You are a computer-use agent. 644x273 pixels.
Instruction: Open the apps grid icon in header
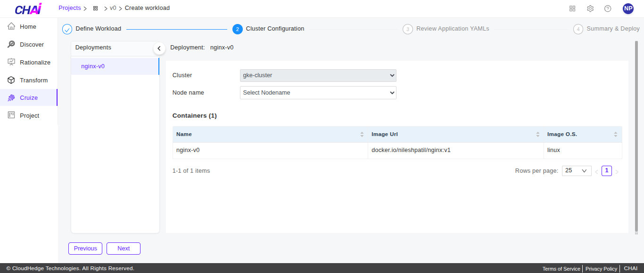[x=572, y=8]
